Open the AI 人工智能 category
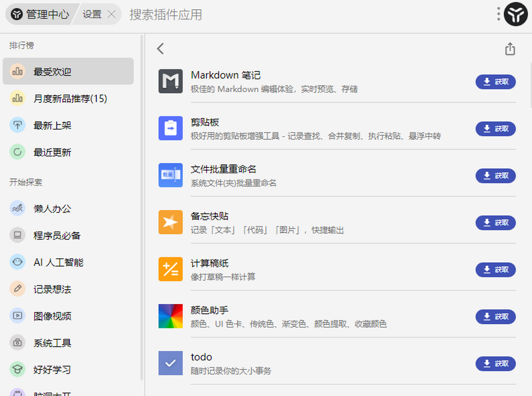Image resolution: width=532 pixels, height=396 pixels. tap(17, 262)
